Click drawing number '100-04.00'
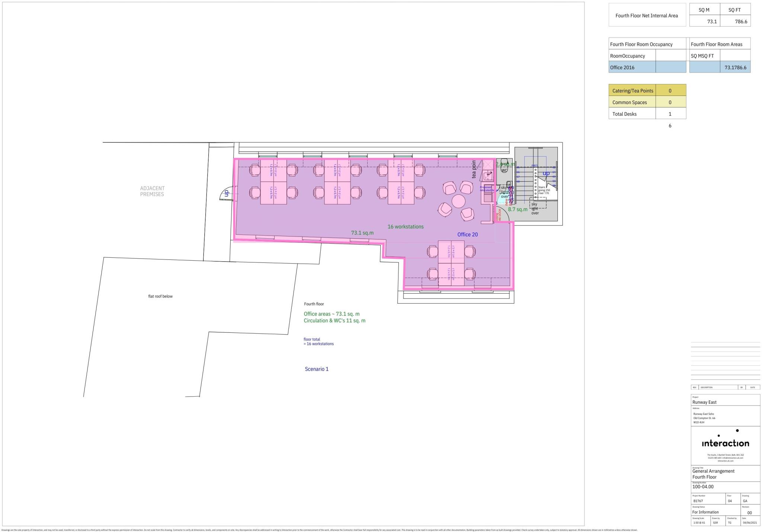Image resolution: width=762 pixels, height=532 pixels. [x=703, y=486]
